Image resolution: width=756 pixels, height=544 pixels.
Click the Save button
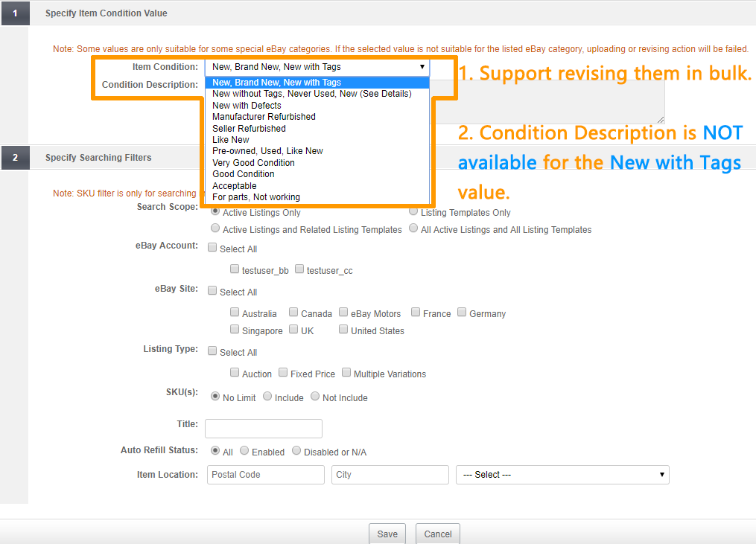pos(387,534)
